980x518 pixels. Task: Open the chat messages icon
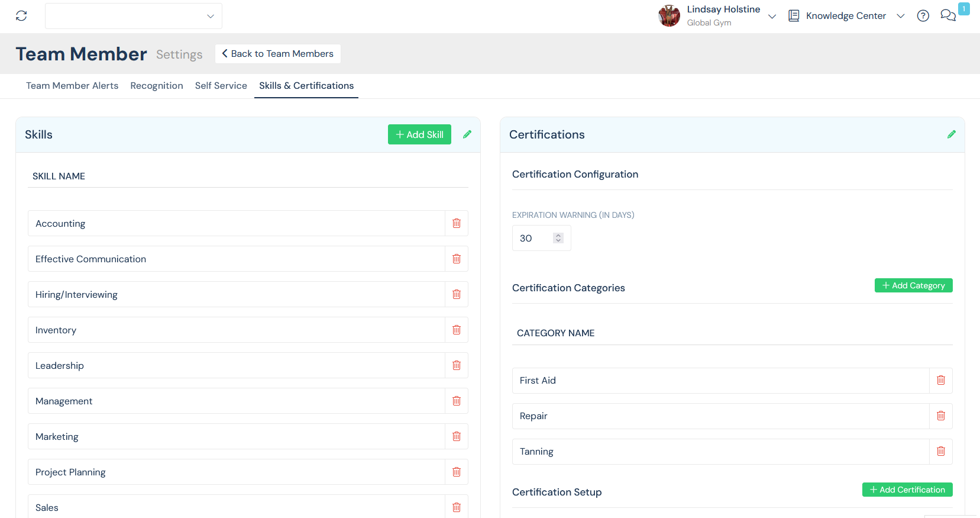947,16
